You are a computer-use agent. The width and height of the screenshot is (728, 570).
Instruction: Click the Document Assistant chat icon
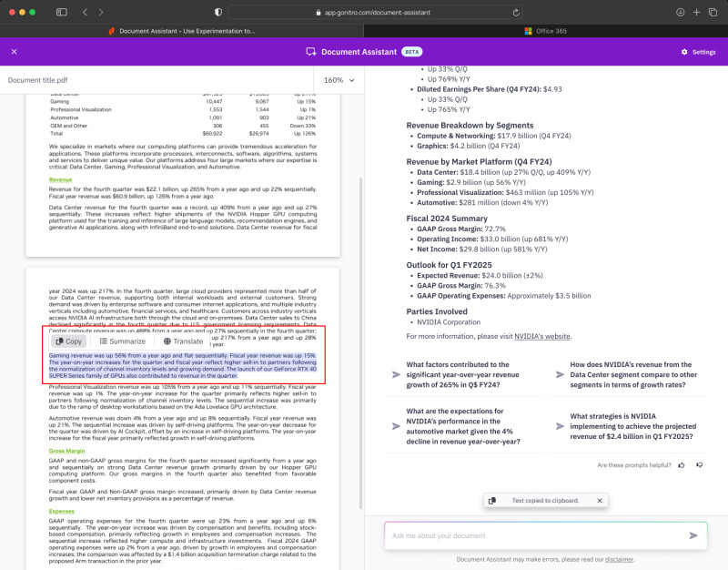[310, 52]
